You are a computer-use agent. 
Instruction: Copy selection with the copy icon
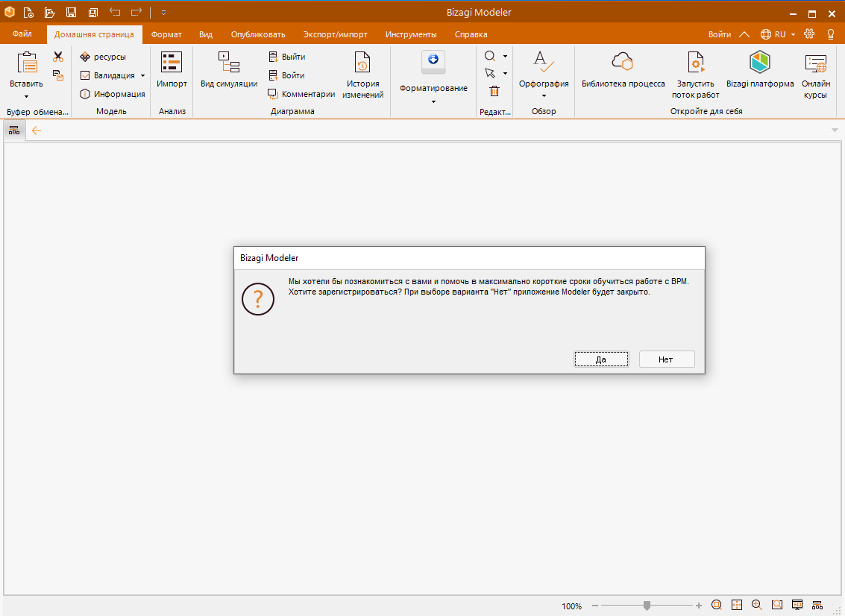tap(58, 75)
